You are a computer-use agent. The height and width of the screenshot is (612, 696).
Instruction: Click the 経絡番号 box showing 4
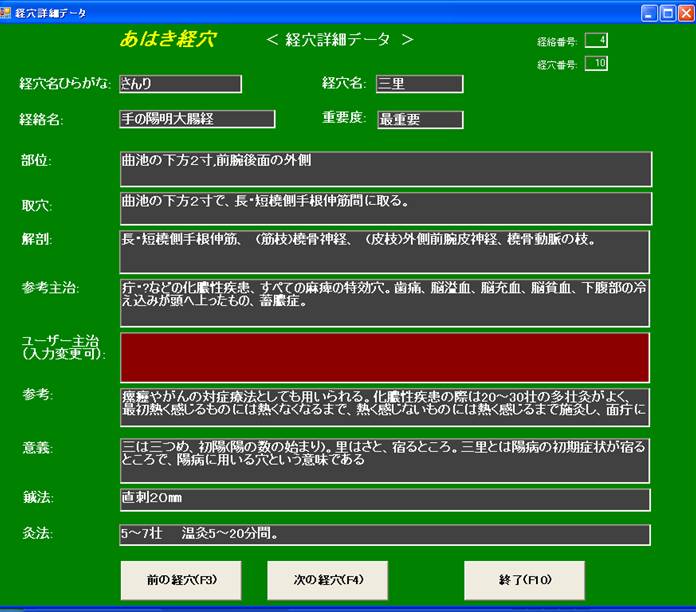pyautogui.click(x=596, y=41)
